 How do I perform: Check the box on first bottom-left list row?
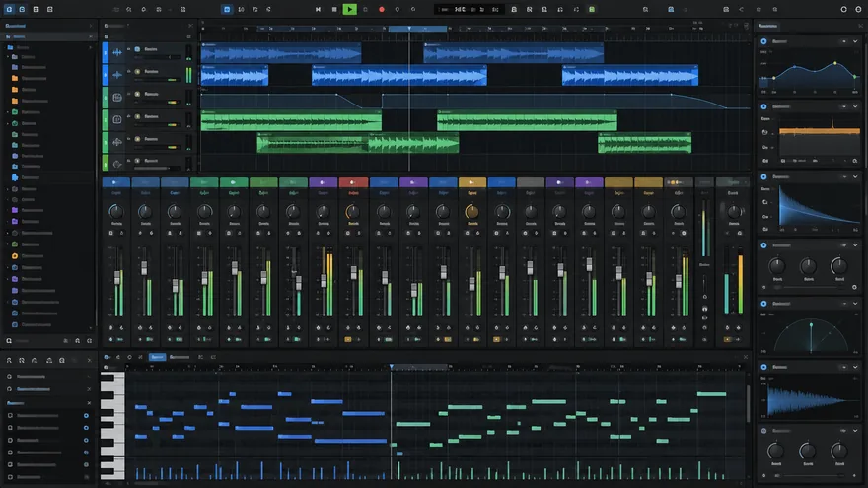tap(10, 415)
